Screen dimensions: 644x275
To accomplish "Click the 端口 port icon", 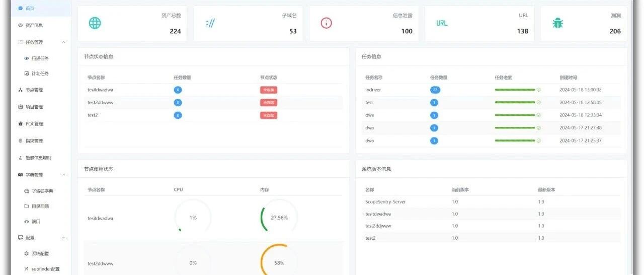I will 27,221.
